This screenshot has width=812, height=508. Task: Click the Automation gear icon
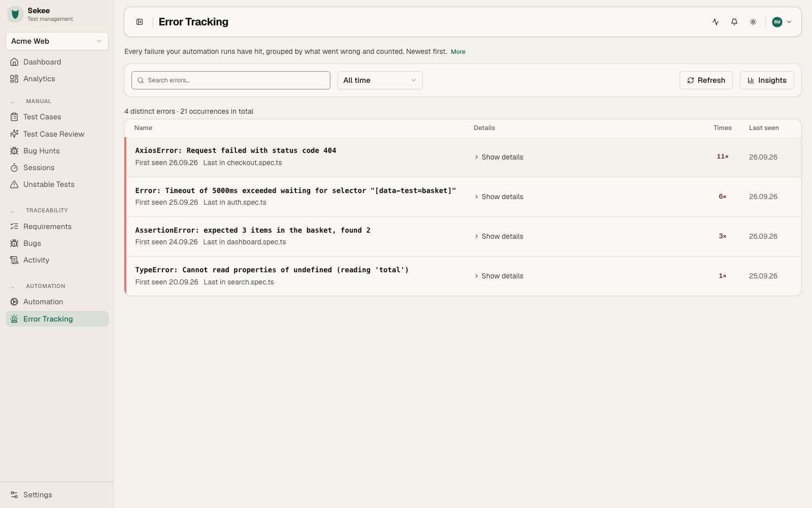click(14, 302)
